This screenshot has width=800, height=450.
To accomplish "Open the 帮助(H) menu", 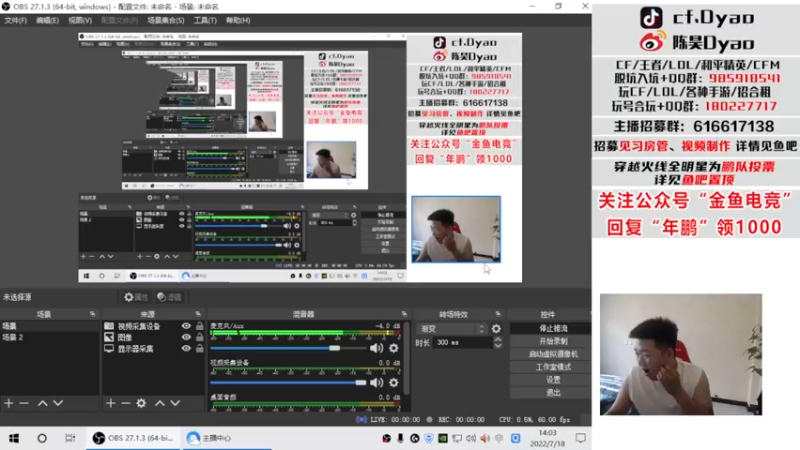I will pyautogui.click(x=238, y=20).
